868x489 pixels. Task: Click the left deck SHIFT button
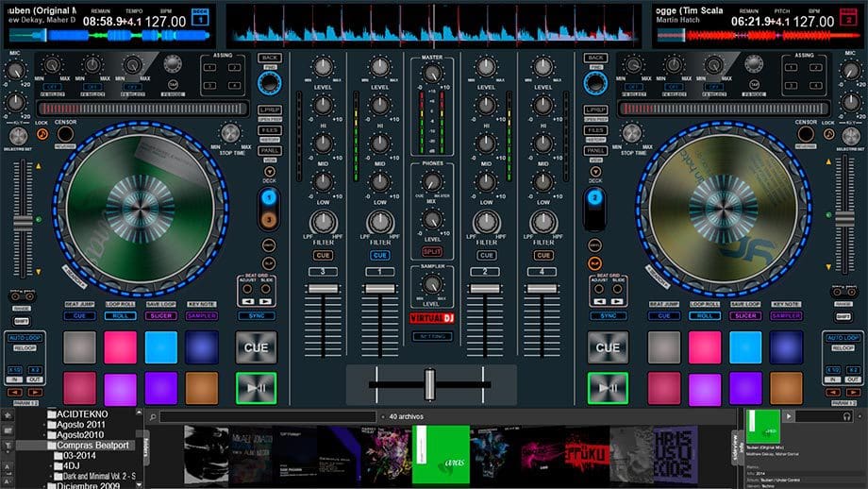point(22,321)
